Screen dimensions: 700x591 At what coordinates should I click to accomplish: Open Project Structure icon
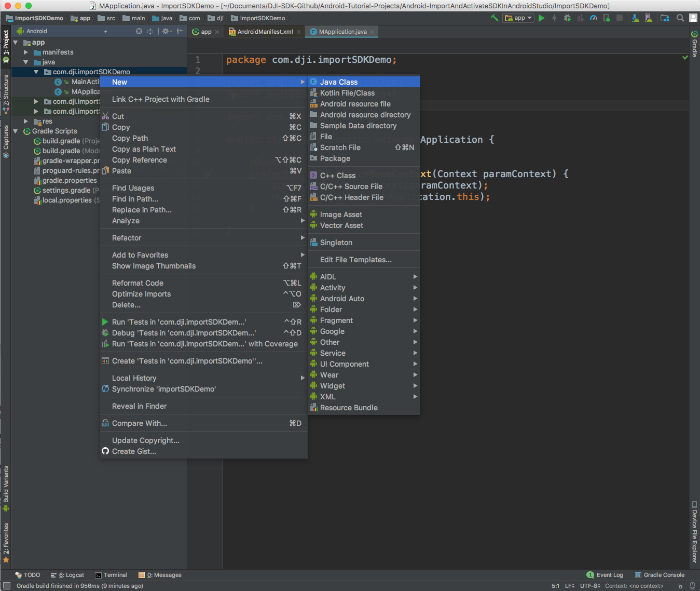pyautogui.click(x=665, y=18)
